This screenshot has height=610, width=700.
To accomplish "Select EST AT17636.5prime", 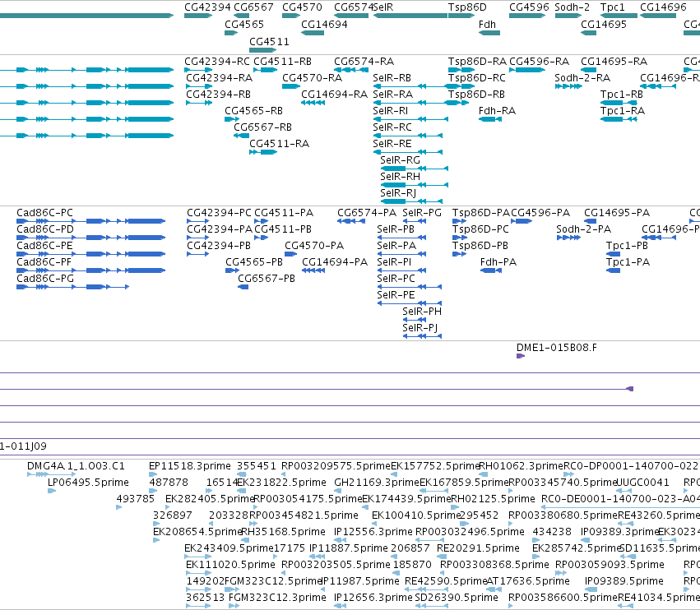I will (528, 581).
